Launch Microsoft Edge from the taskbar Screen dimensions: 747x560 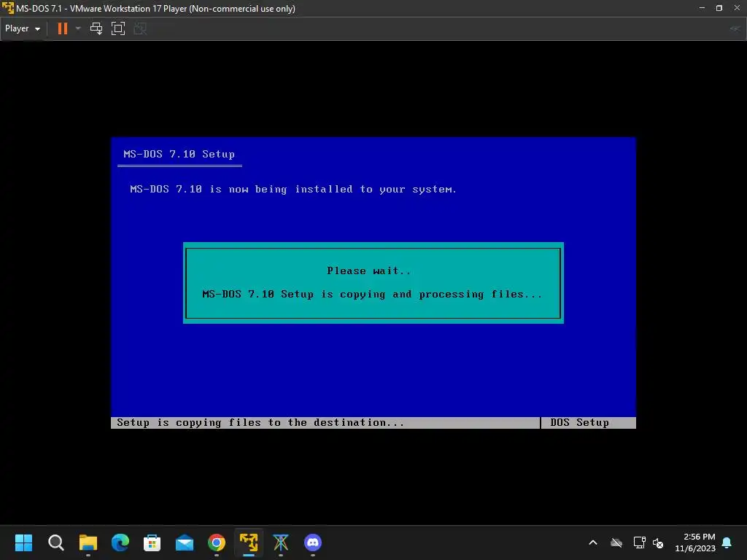(120, 542)
